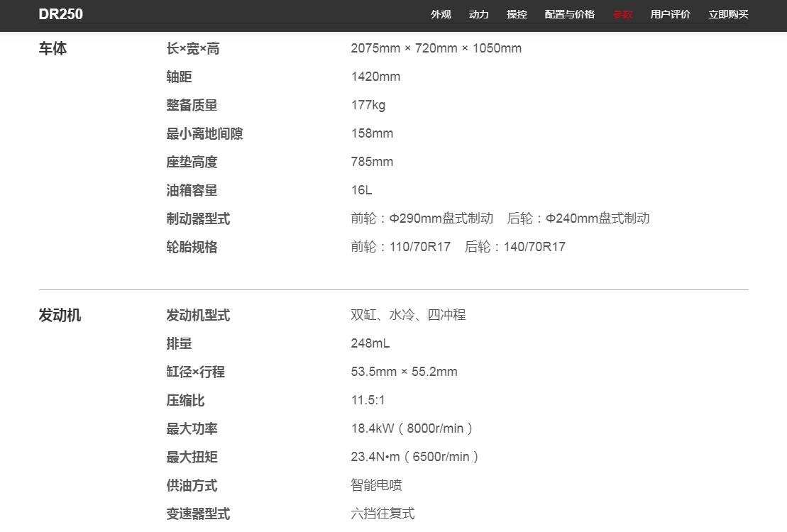Select the 六挡往复式 value

pos(383,514)
